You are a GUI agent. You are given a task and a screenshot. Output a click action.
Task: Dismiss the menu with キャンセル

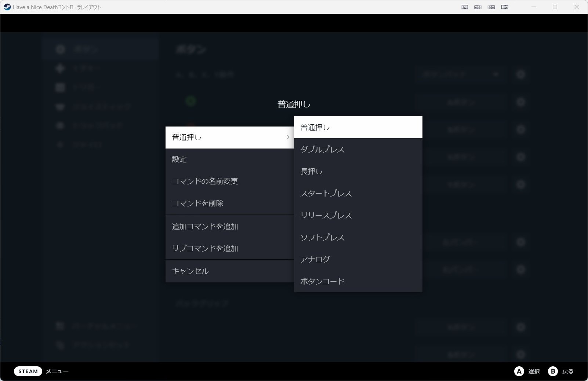[229, 271]
